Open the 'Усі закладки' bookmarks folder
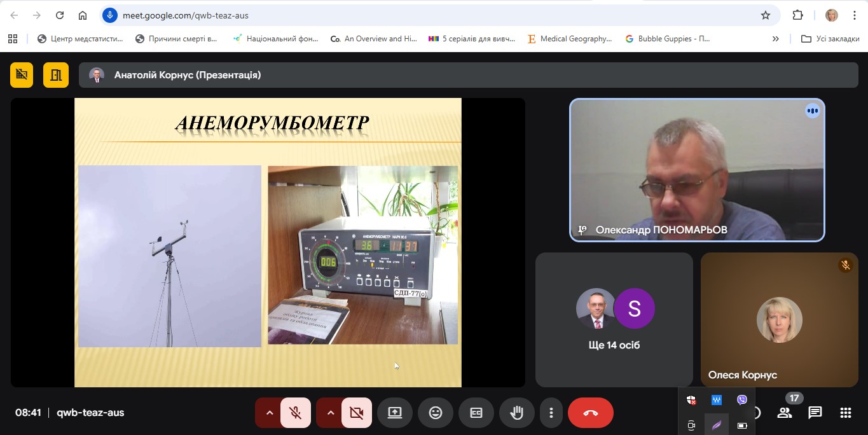This screenshot has width=868, height=435. tap(830, 39)
